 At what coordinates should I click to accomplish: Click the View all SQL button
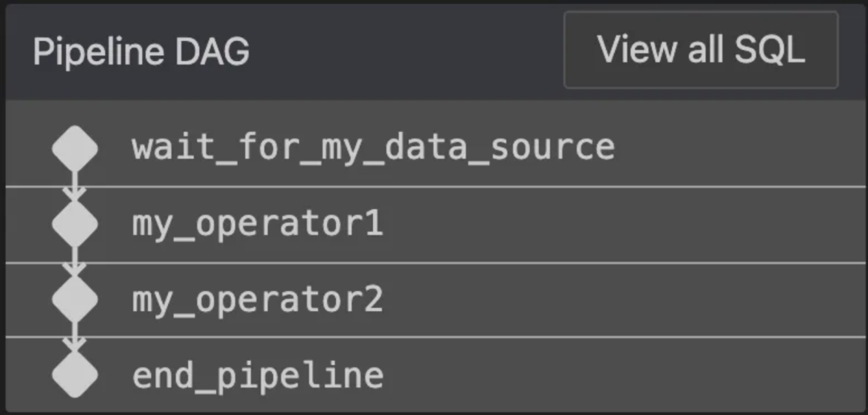click(x=701, y=50)
